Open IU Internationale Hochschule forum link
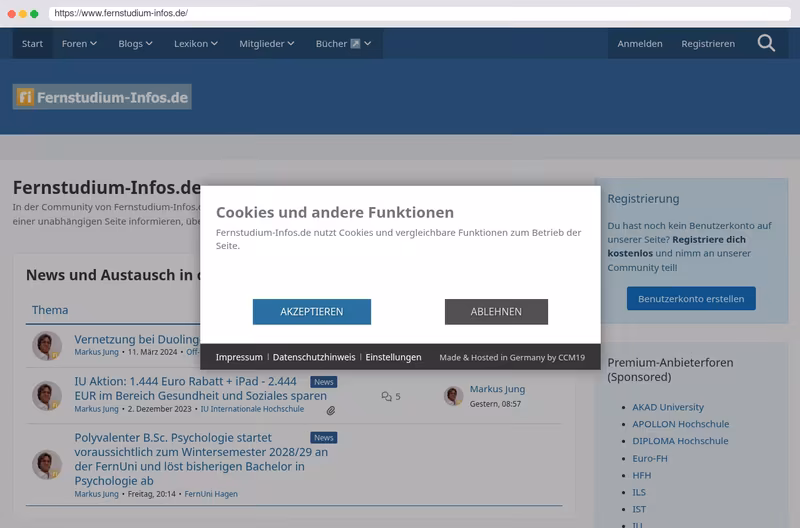The width and height of the screenshot is (800, 528). [x=252, y=409]
